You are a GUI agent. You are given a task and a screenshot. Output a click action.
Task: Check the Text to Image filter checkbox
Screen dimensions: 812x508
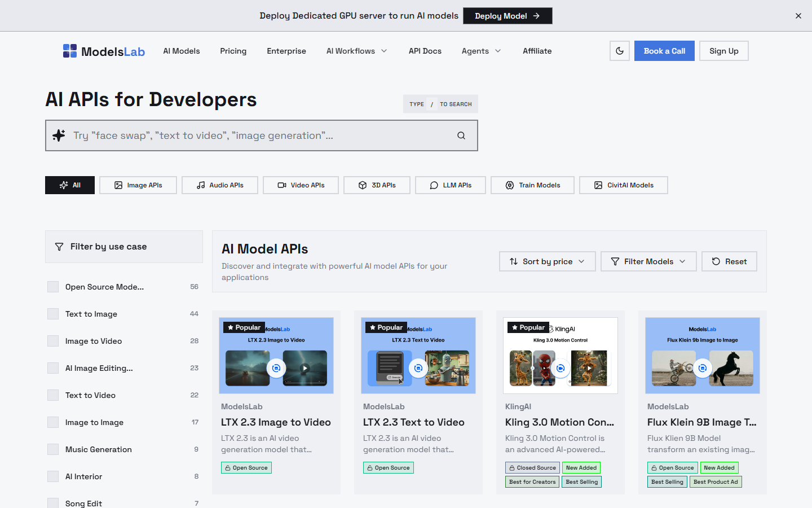52,313
